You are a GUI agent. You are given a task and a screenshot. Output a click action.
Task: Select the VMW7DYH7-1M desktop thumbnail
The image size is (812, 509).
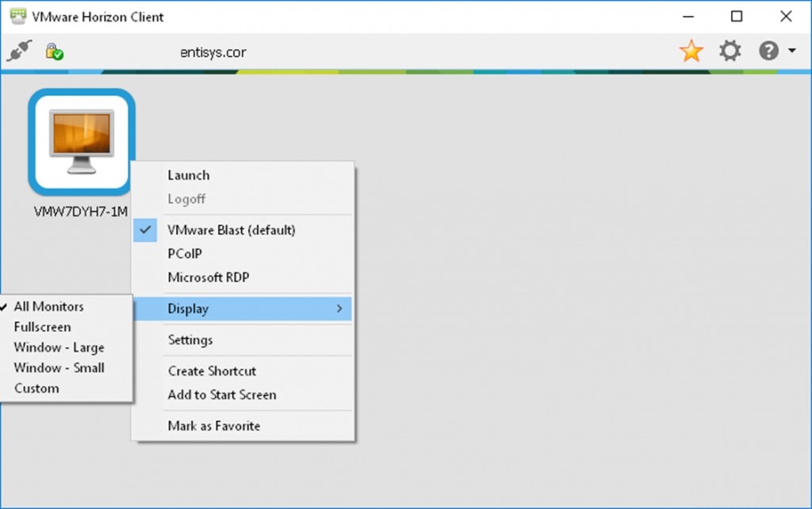(82, 142)
